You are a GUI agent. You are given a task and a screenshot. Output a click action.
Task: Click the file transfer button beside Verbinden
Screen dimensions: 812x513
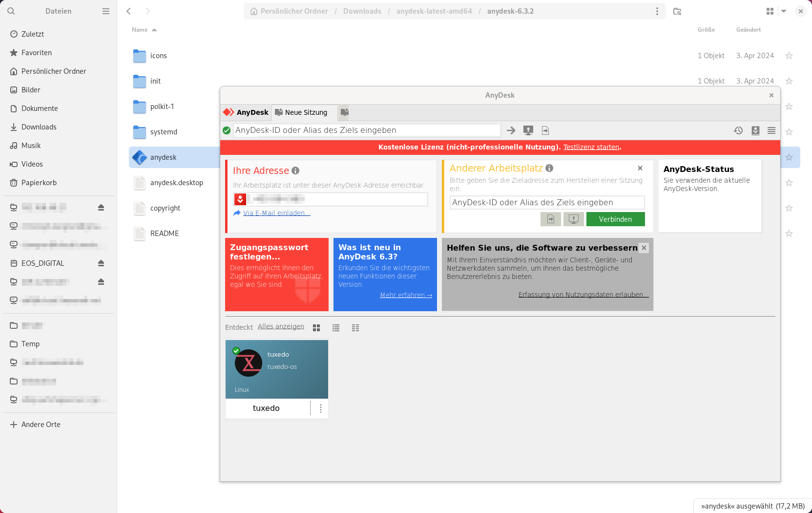coord(551,219)
